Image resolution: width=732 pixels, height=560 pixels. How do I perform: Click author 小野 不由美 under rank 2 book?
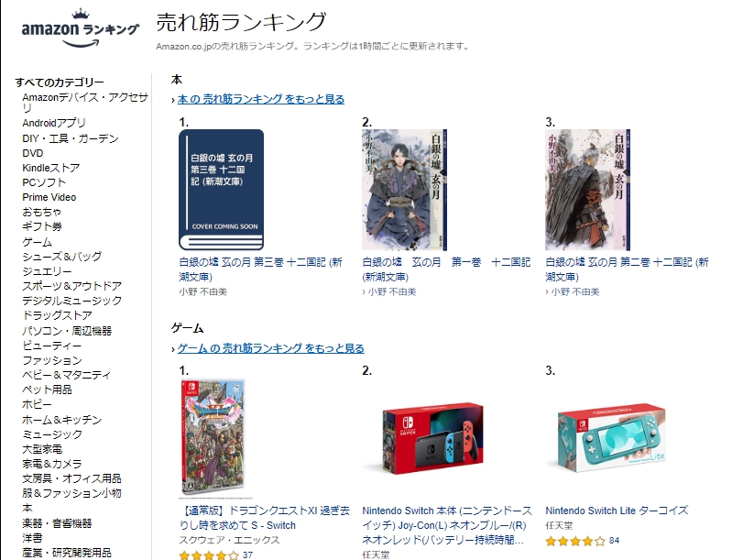click(x=392, y=291)
